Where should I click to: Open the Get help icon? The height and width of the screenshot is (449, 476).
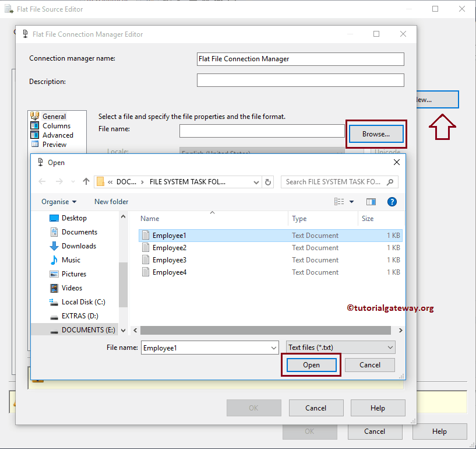(x=392, y=201)
